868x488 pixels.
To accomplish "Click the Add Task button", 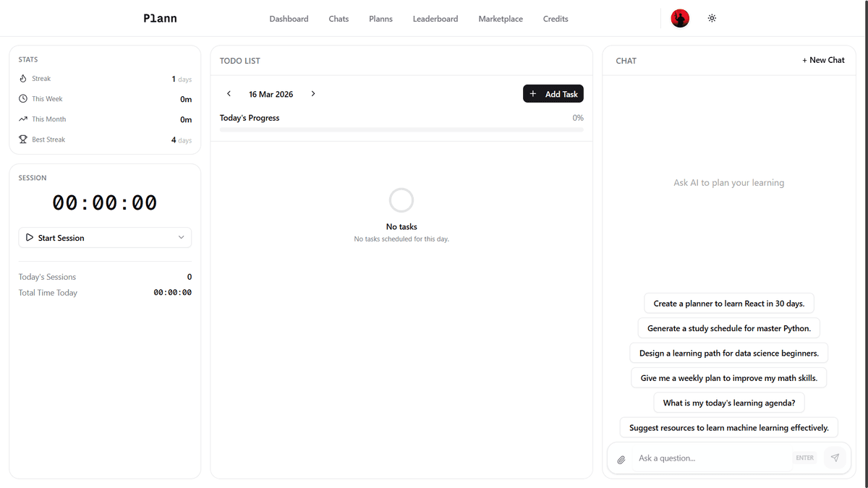I will (x=553, y=94).
